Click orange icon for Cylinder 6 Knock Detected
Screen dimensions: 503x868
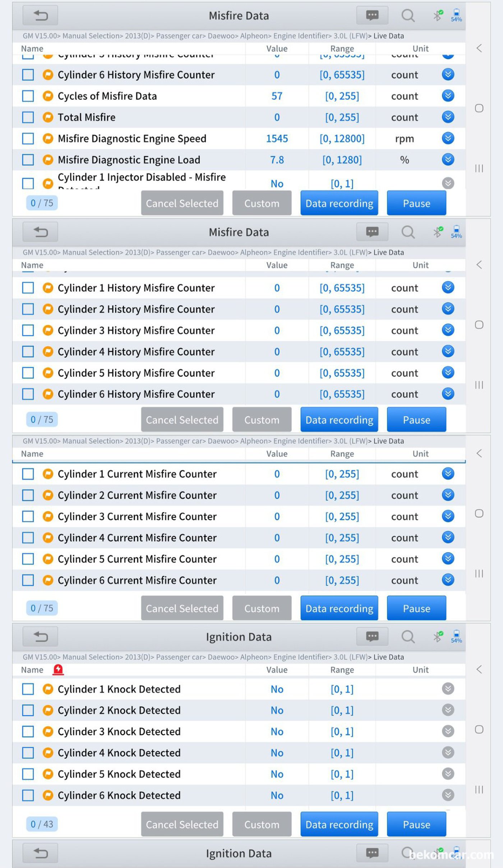point(48,795)
